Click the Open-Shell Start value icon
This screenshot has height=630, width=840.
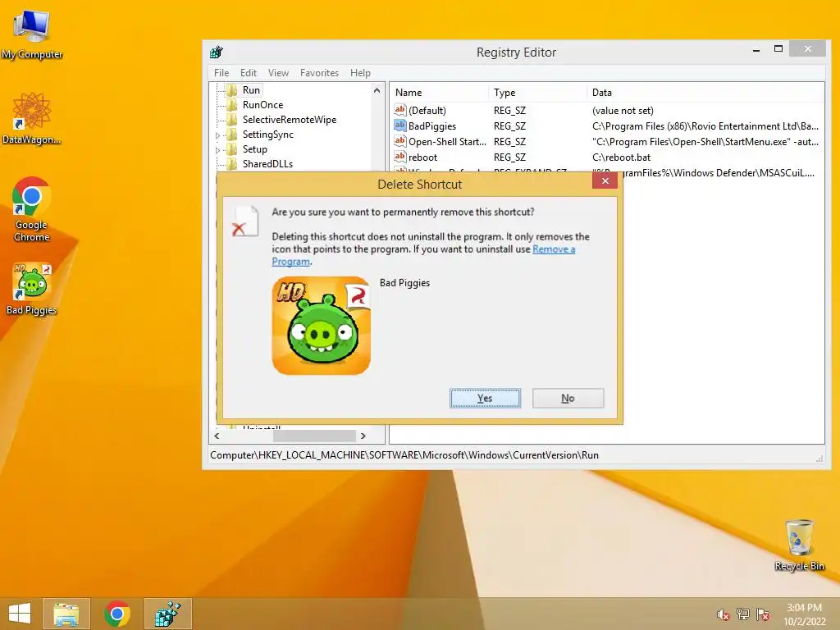tap(400, 141)
